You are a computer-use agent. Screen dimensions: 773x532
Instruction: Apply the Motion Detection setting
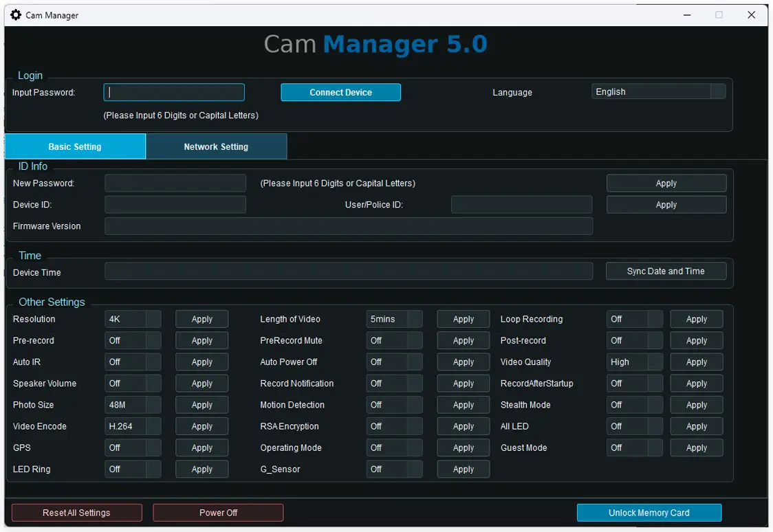464,405
